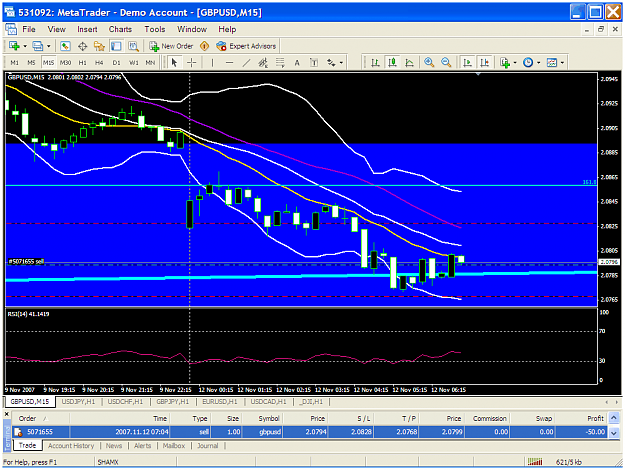This screenshot has width=625, height=470.
Task: Expand the Periods clock dropdown arrow
Action: pyautogui.click(x=539, y=63)
